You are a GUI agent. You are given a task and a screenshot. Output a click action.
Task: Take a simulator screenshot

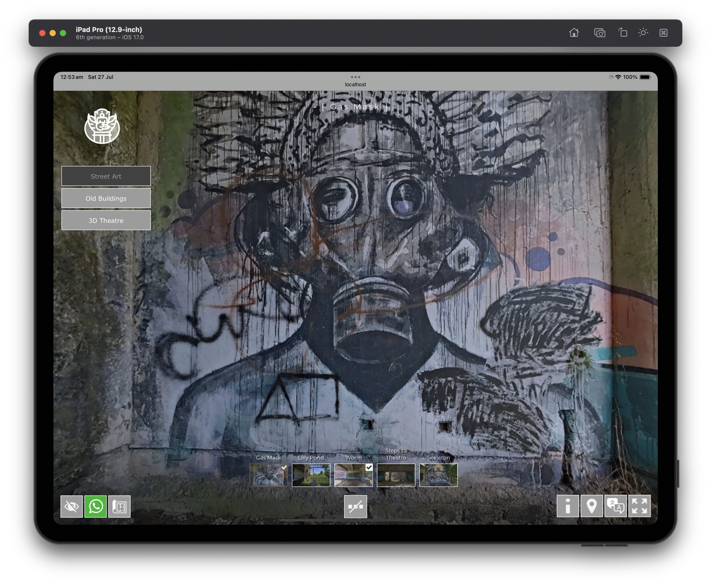point(600,33)
